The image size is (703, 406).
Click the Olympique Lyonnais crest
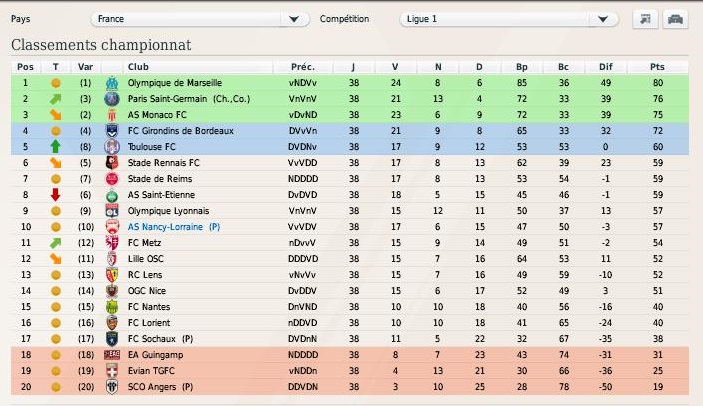[112, 211]
